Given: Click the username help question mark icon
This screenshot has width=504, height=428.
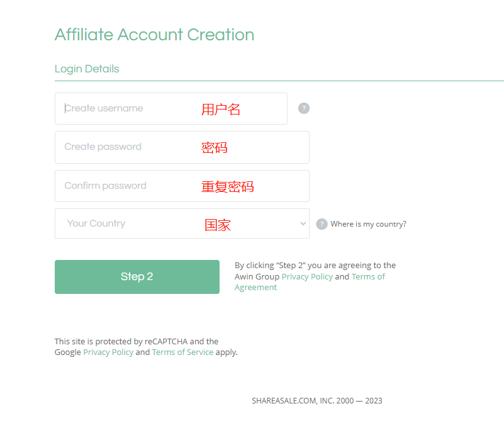Looking at the screenshot, I should [304, 108].
